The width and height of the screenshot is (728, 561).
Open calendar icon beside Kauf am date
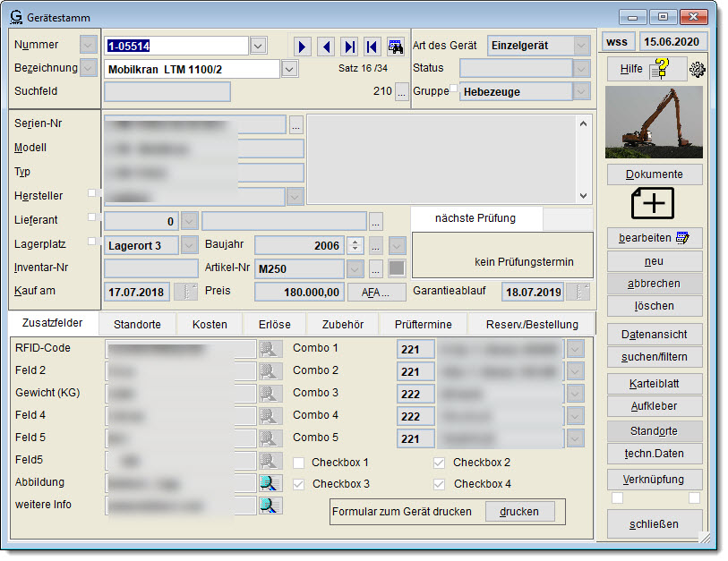click(x=185, y=292)
